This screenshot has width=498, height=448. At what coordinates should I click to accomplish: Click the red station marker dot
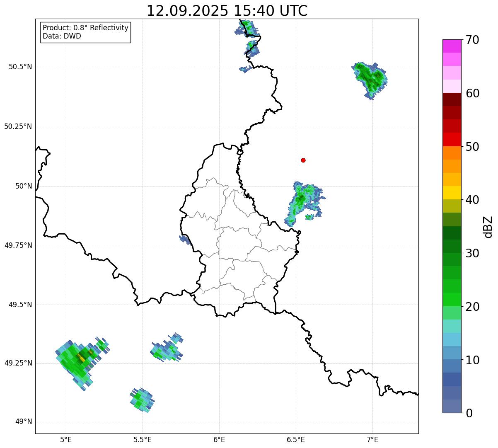pos(303,160)
